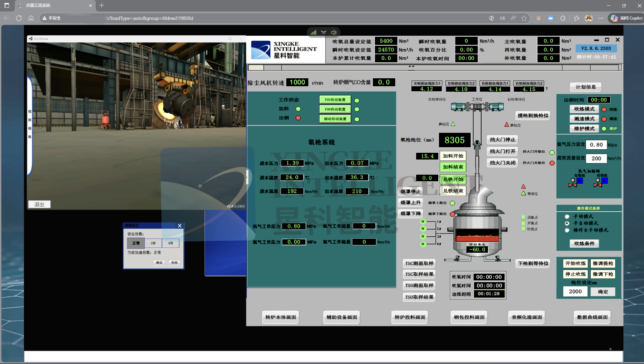Select the 半自动模式 radio button
This screenshot has height=364, width=644.
(x=567, y=223)
